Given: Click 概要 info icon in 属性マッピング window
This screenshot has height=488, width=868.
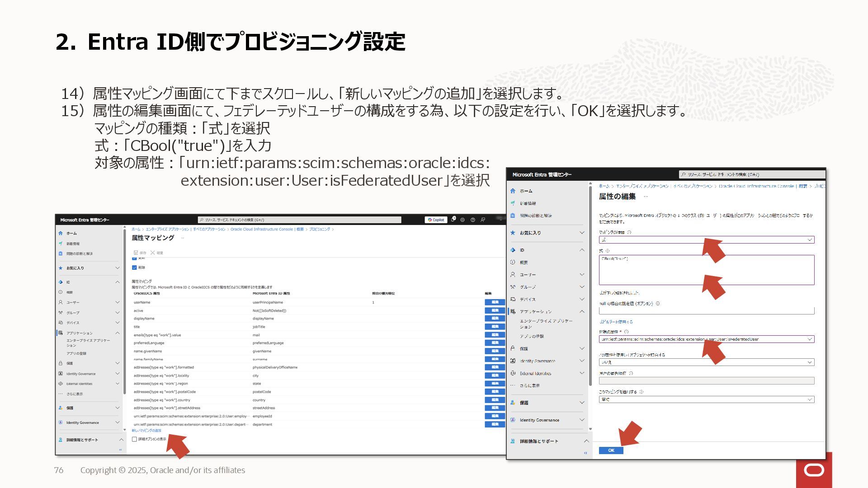Looking at the screenshot, I should tap(61, 292).
